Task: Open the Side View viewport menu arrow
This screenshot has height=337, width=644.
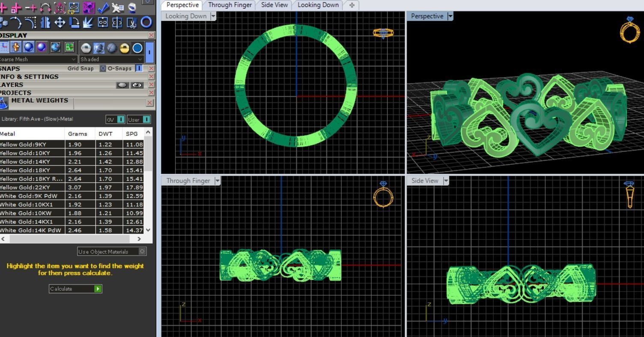Action: [446, 181]
